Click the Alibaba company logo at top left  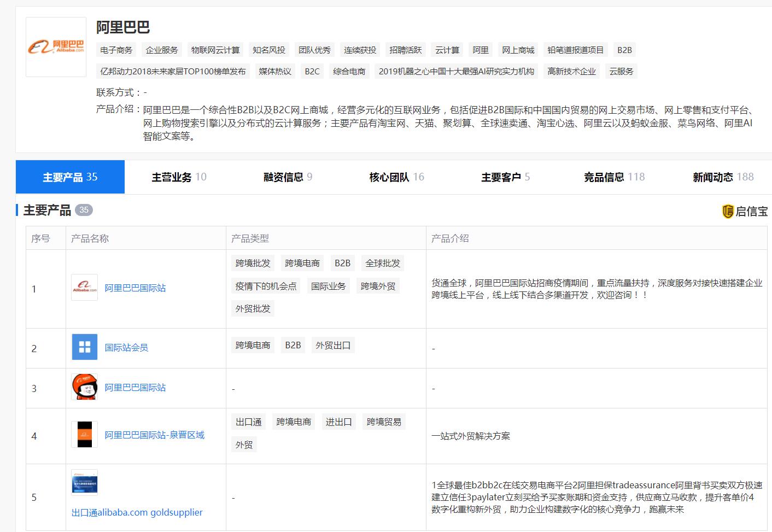pyautogui.click(x=55, y=46)
